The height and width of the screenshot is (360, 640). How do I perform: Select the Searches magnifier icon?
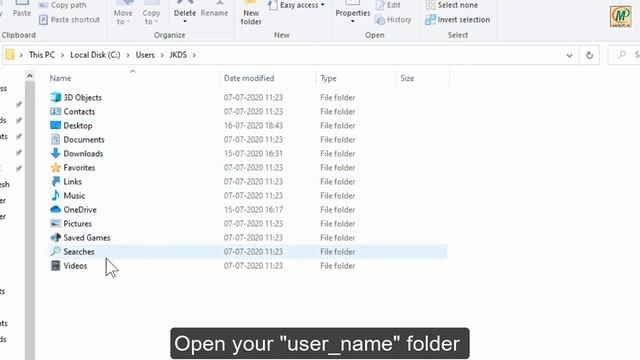(56, 251)
